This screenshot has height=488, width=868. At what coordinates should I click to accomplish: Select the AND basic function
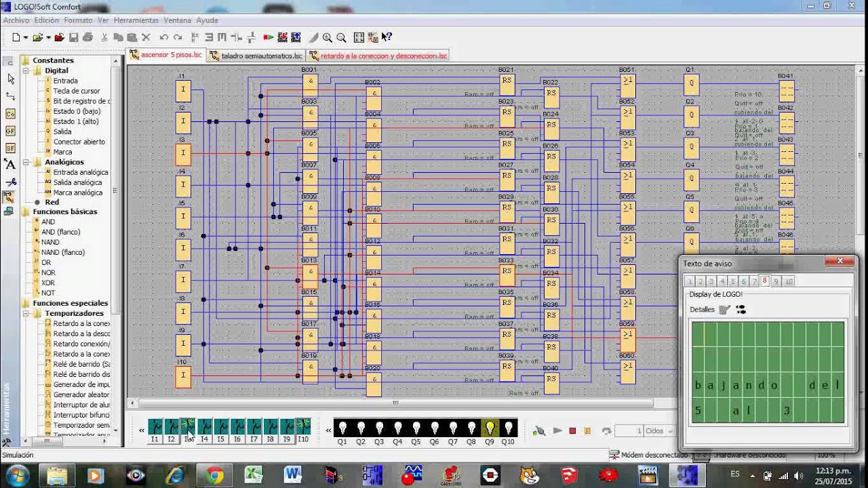click(x=48, y=222)
